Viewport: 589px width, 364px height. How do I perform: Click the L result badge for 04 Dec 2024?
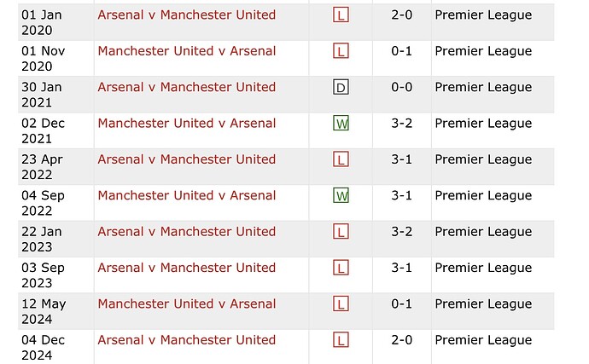pos(341,340)
